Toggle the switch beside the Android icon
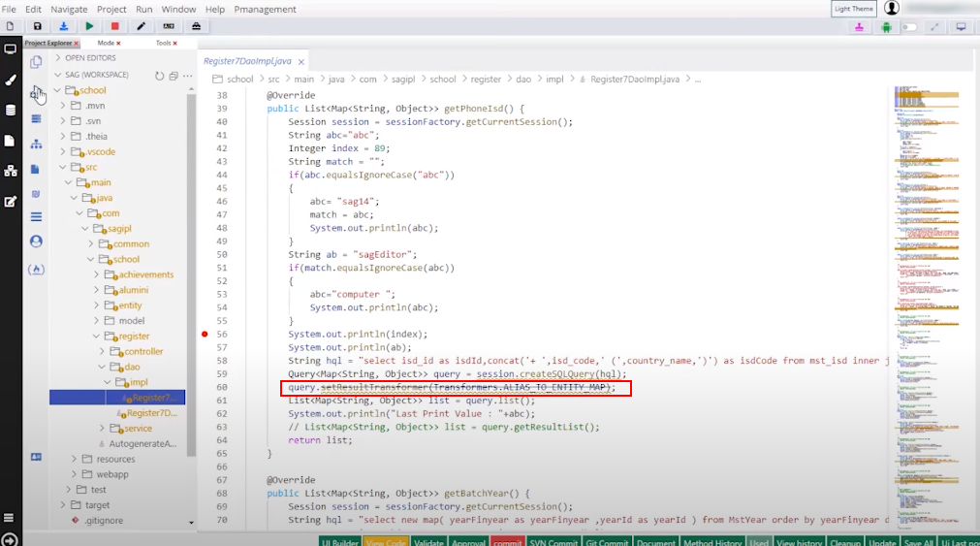 (x=909, y=27)
